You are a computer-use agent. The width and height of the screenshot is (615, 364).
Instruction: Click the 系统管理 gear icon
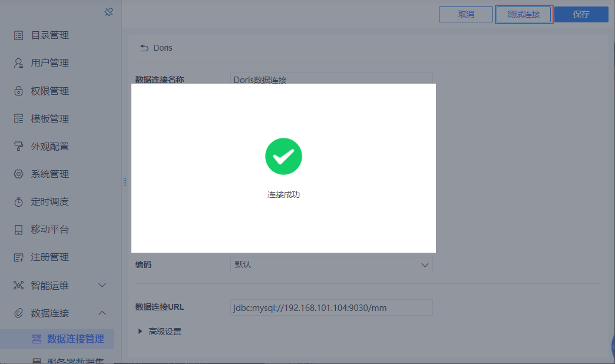(18, 174)
